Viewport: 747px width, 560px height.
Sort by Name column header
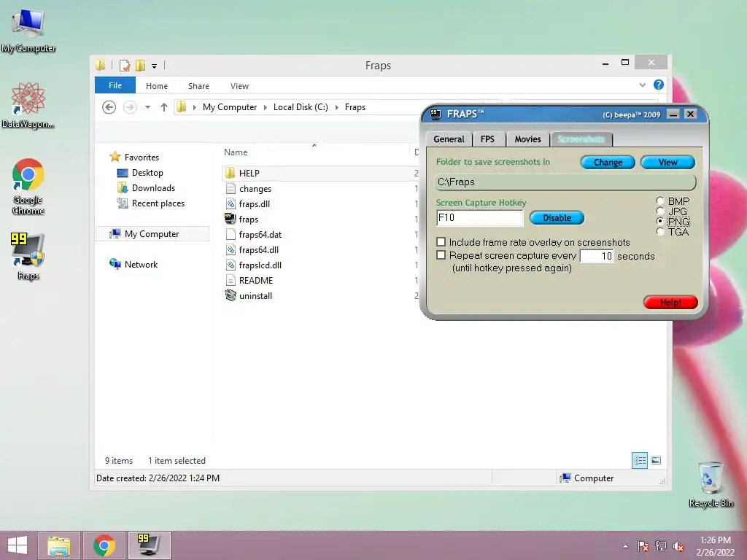(314, 152)
